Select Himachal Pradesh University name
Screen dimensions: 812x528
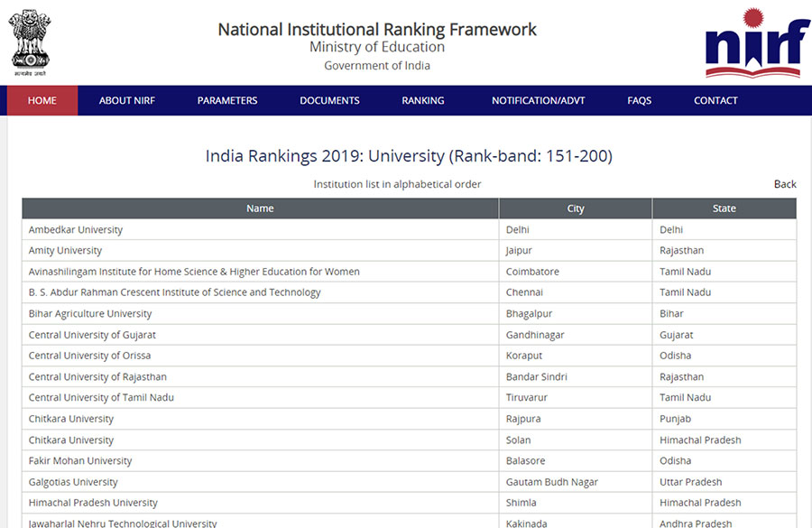pos(93,503)
